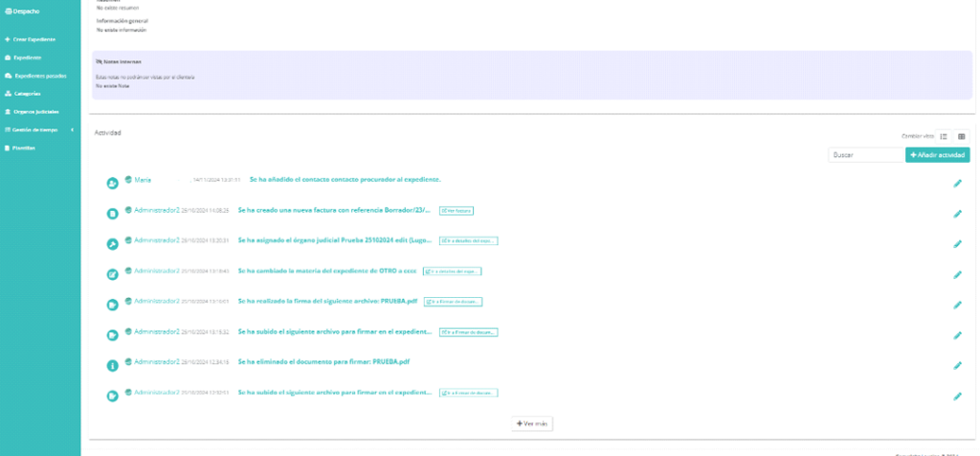Expand the Gestión de tiempo submenu
Screen dimensions: 980x456
click(x=38, y=129)
